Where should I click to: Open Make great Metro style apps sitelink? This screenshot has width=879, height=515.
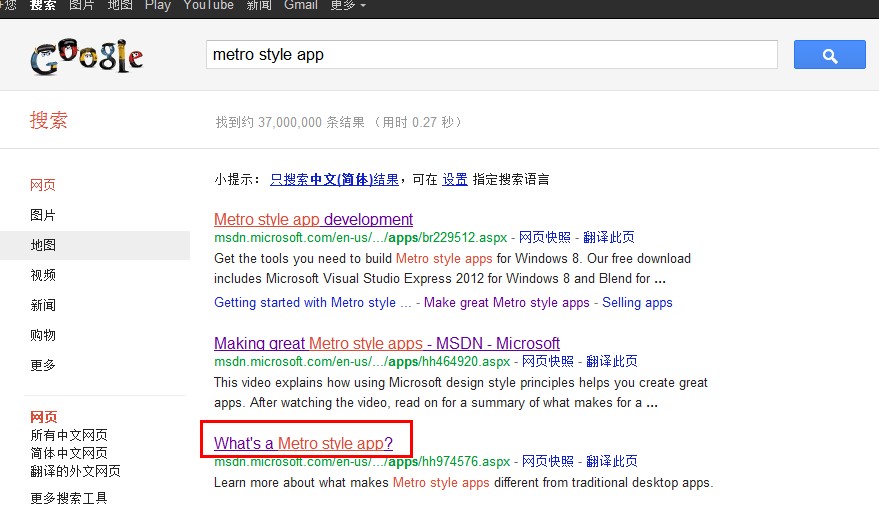click(x=507, y=303)
